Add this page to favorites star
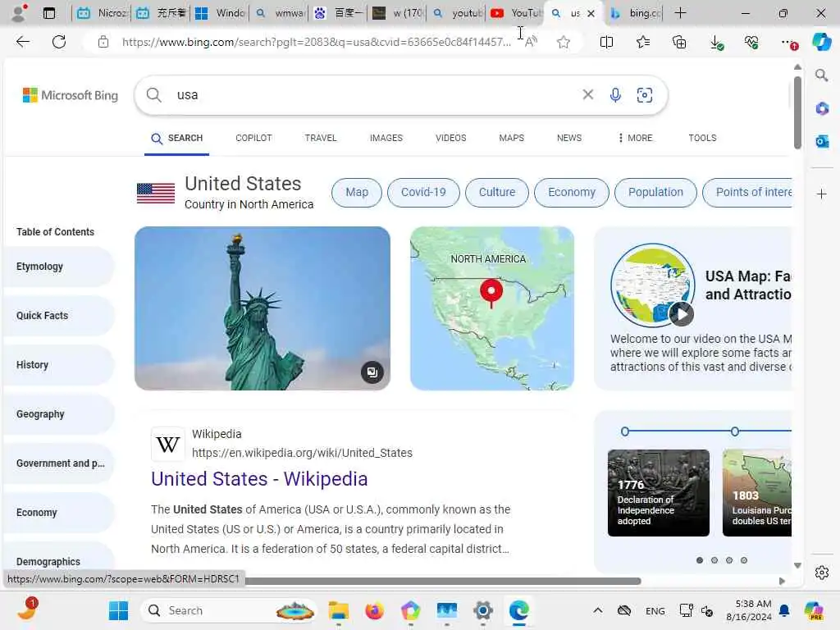The width and height of the screenshot is (840, 630). pos(563,42)
